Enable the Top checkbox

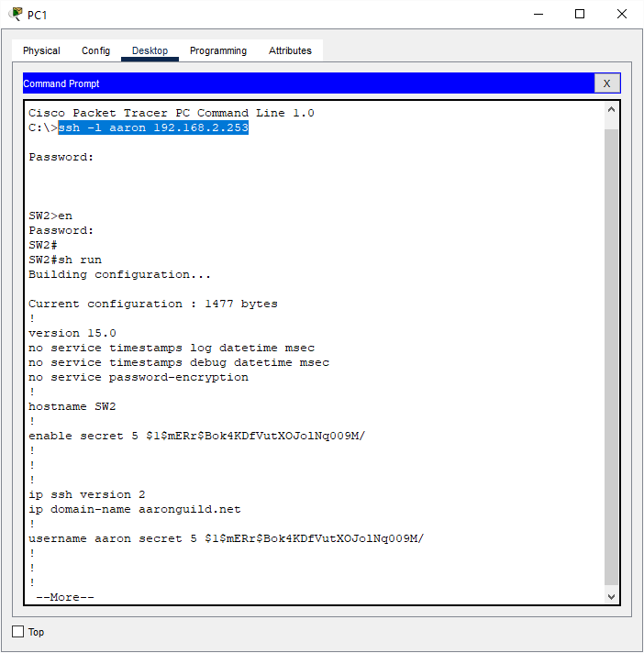18,632
